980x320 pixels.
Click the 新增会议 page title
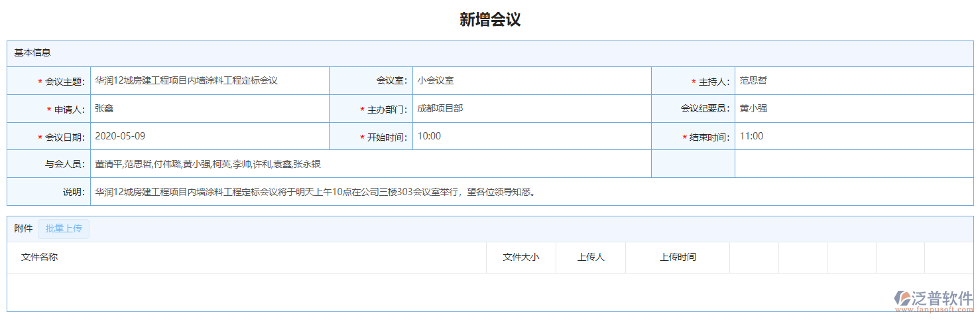(x=490, y=19)
